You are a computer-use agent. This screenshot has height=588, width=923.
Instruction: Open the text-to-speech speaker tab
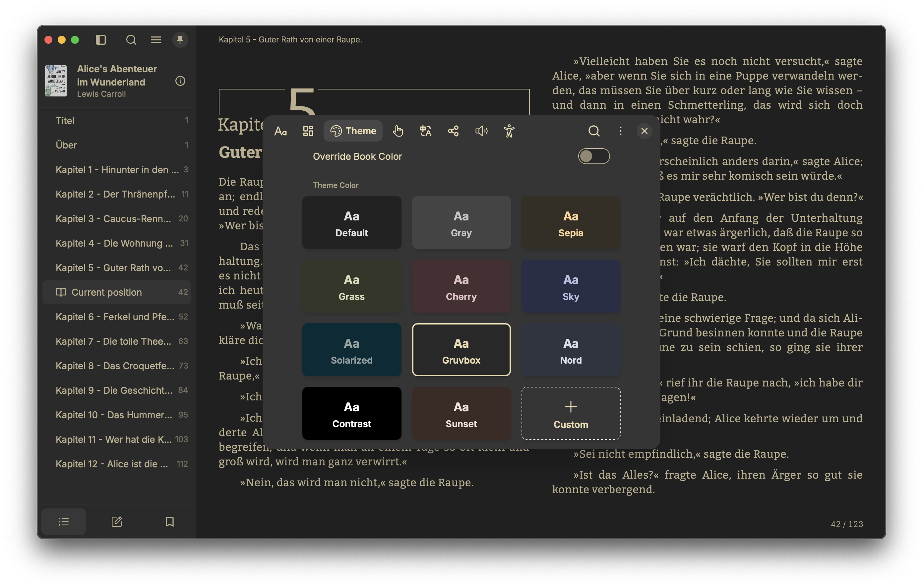click(481, 131)
